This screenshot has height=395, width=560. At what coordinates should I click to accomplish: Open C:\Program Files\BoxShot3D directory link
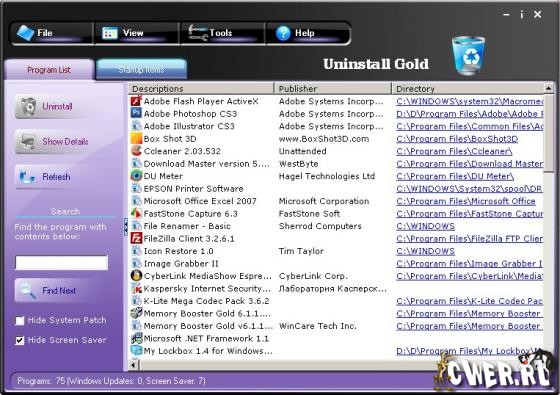457,139
